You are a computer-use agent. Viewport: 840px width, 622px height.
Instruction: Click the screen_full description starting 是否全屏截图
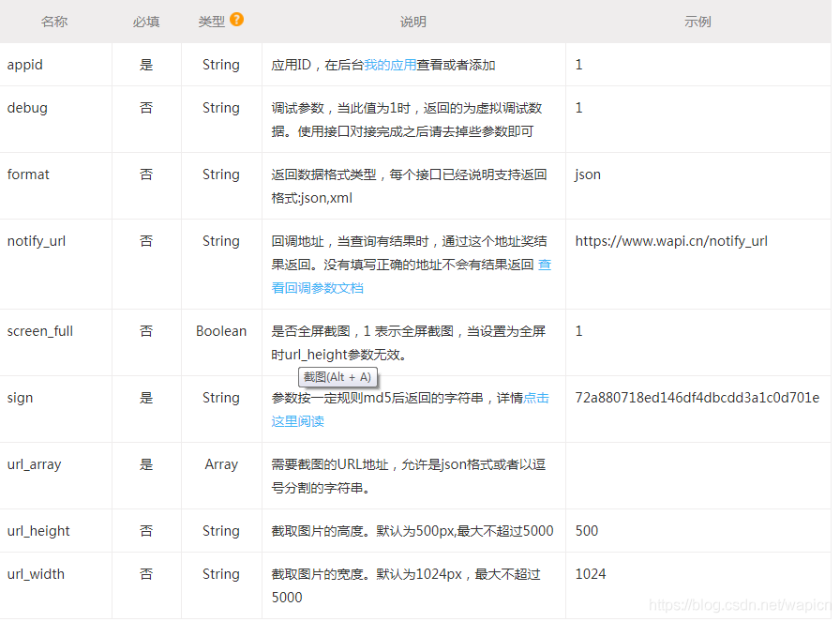coord(408,342)
